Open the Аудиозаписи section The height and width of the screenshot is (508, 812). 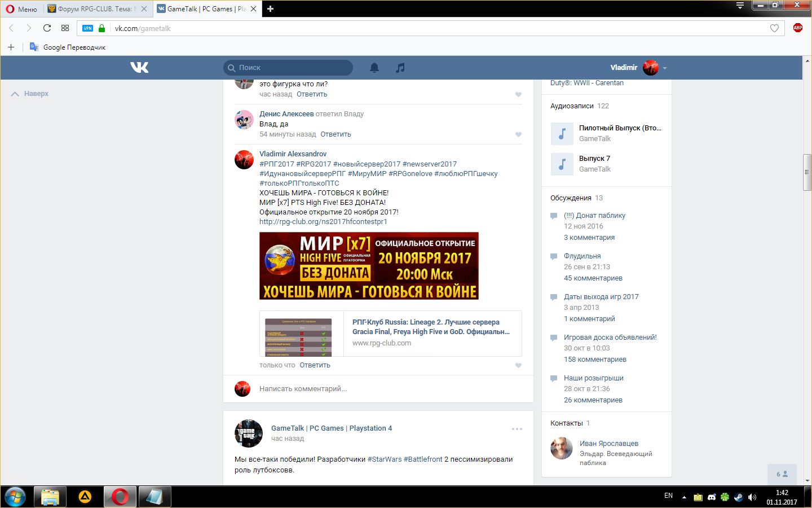point(580,106)
